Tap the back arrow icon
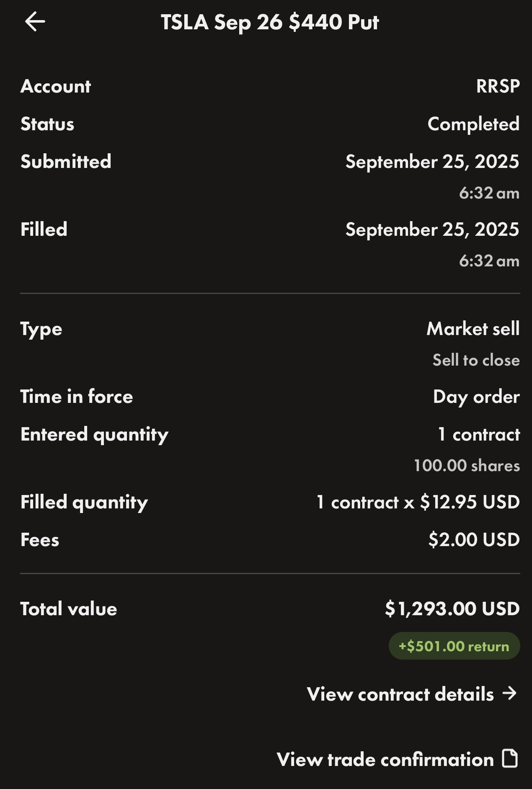 [35, 22]
